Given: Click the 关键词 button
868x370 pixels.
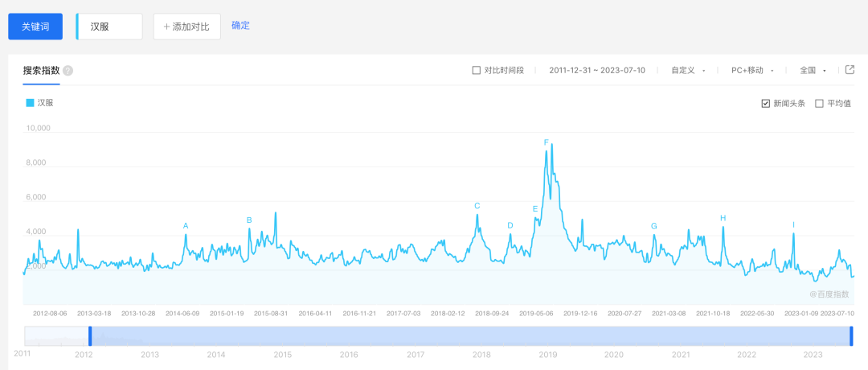Looking at the screenshot, I should coord(35,27).
